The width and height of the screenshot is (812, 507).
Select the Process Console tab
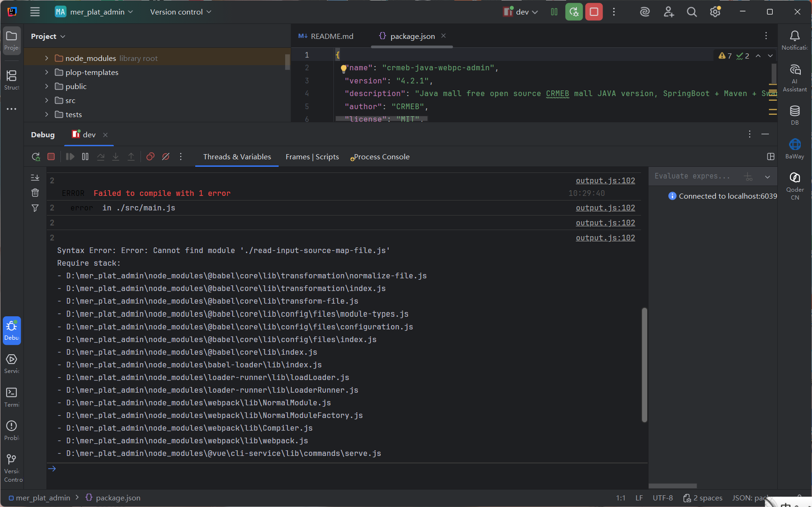click(x=380, y=157)
